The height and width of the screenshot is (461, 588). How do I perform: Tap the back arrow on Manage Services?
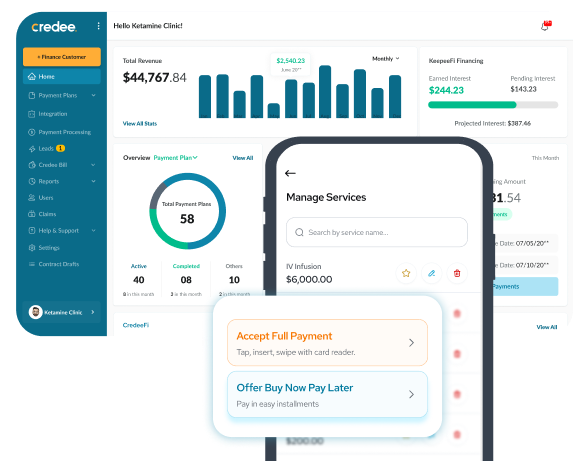click(x=290, y=173)
